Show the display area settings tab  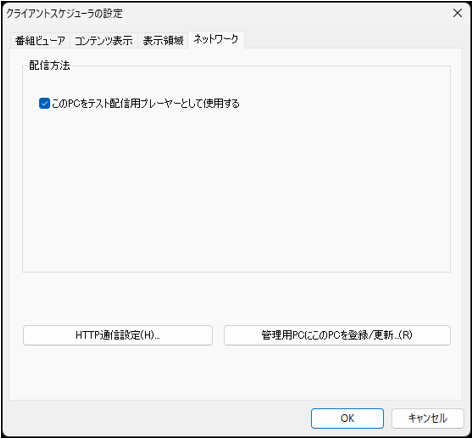coord(163,41)
